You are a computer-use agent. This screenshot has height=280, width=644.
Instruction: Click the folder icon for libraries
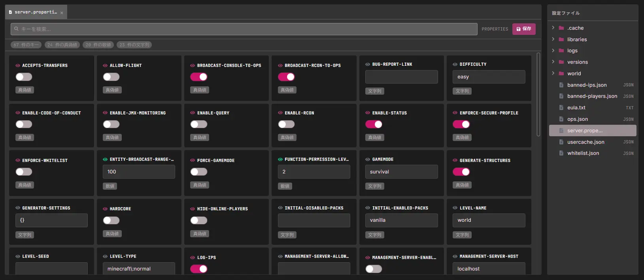tap(561, 39)
